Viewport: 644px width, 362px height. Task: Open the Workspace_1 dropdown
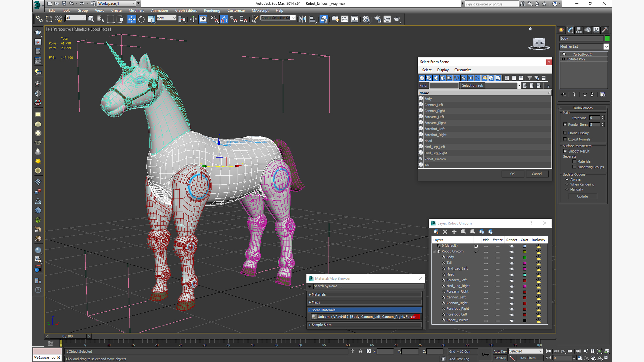click(x=133, y=4)
